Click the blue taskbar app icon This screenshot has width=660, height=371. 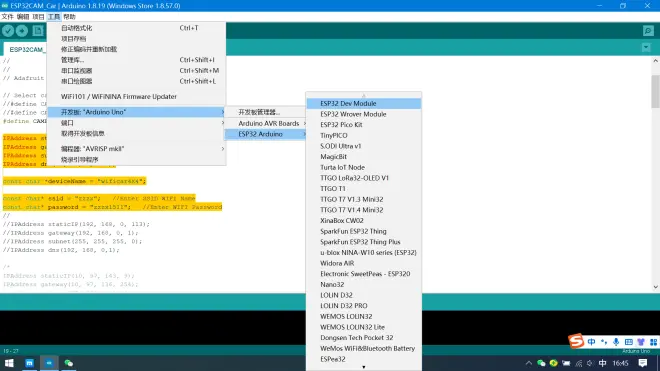[29, 363]
